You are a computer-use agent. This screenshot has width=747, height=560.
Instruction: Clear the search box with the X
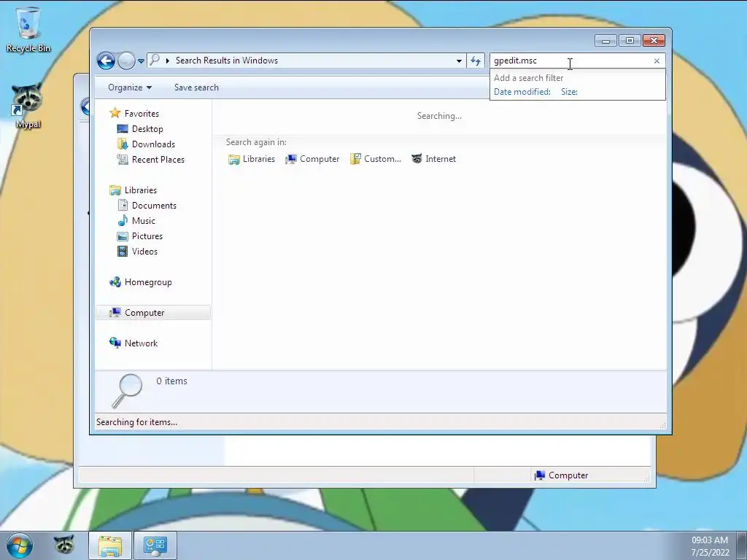(657, 61)
